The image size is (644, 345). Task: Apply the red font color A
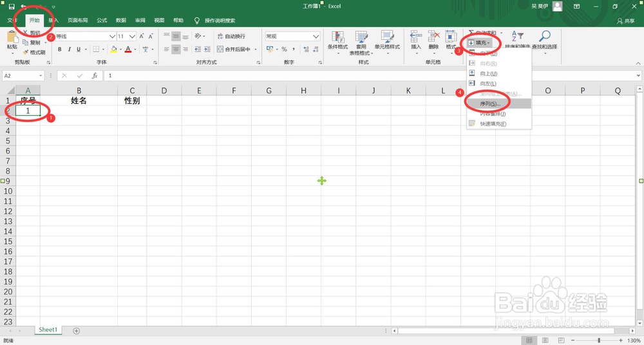tap(128, 50)
